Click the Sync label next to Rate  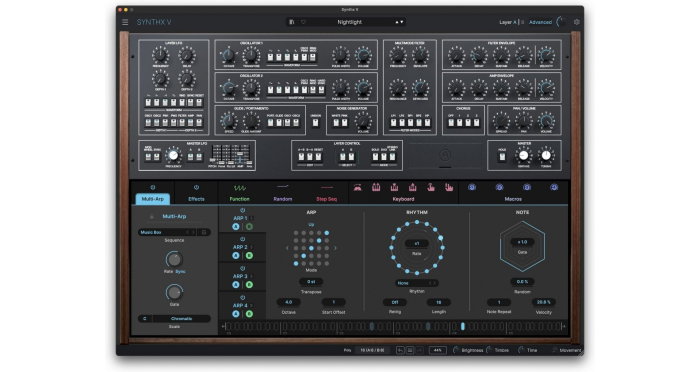[180, 272]
